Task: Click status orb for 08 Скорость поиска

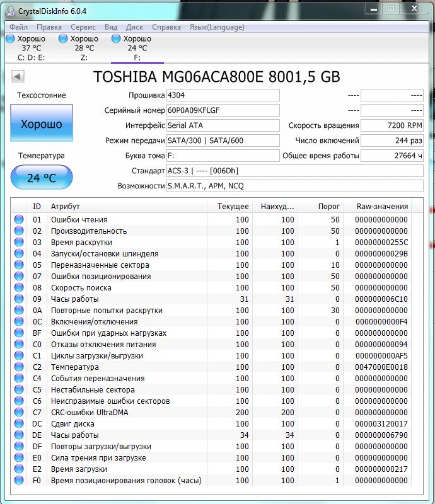Action: click(19, 287)
